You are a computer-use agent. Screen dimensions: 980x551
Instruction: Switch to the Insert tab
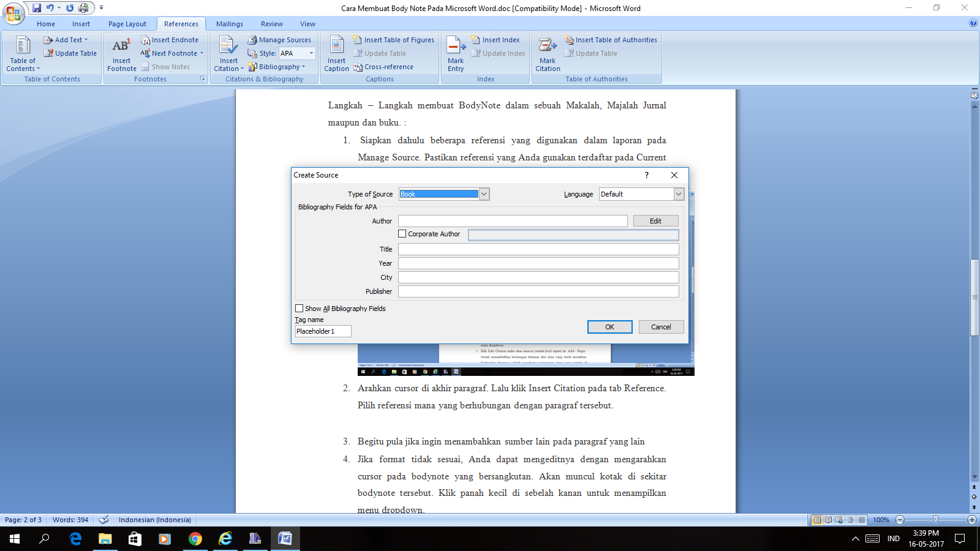pyautogui.click(x=81, y=24)
